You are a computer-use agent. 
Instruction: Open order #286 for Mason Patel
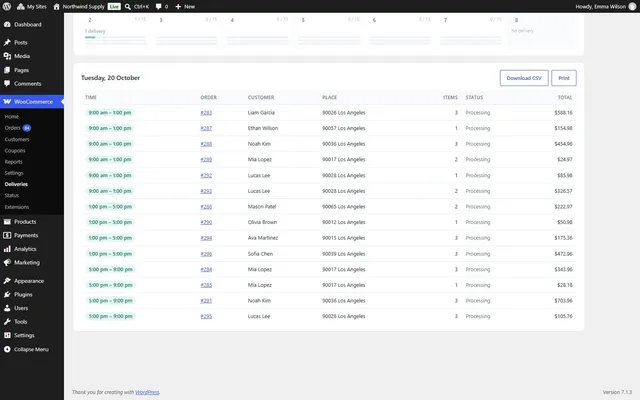[206, 207]
